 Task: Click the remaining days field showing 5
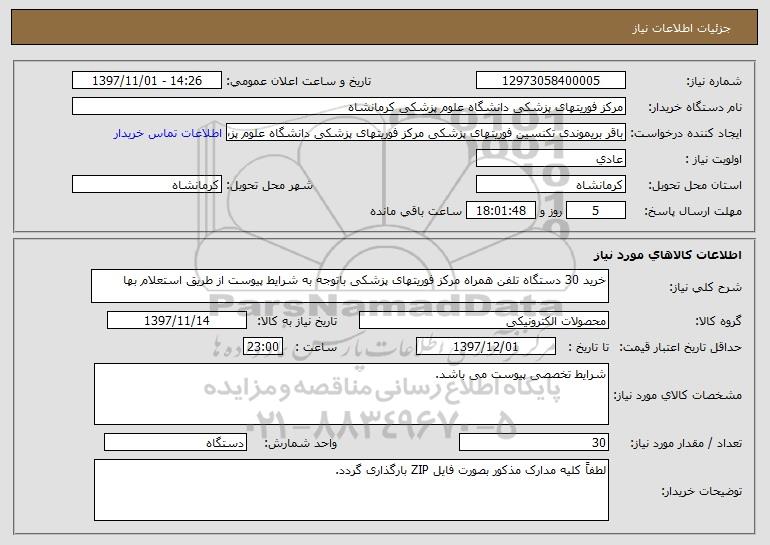(x=596, y=211)
